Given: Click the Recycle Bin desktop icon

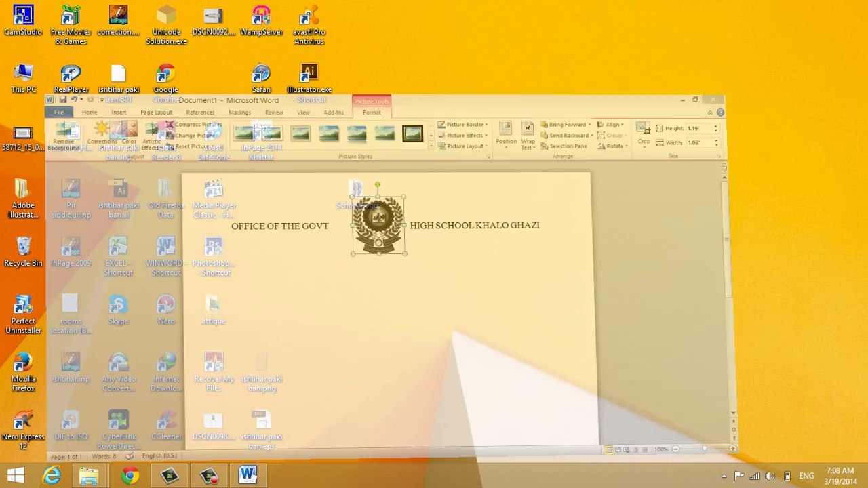Looking at the screenshot, I should click(23, 252).
